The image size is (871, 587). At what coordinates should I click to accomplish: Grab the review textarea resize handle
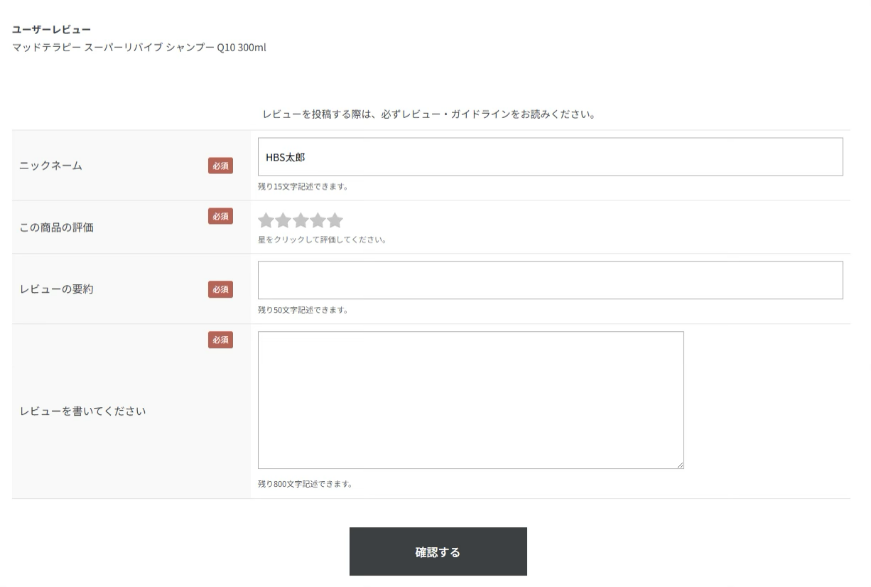tap(679, 464)
